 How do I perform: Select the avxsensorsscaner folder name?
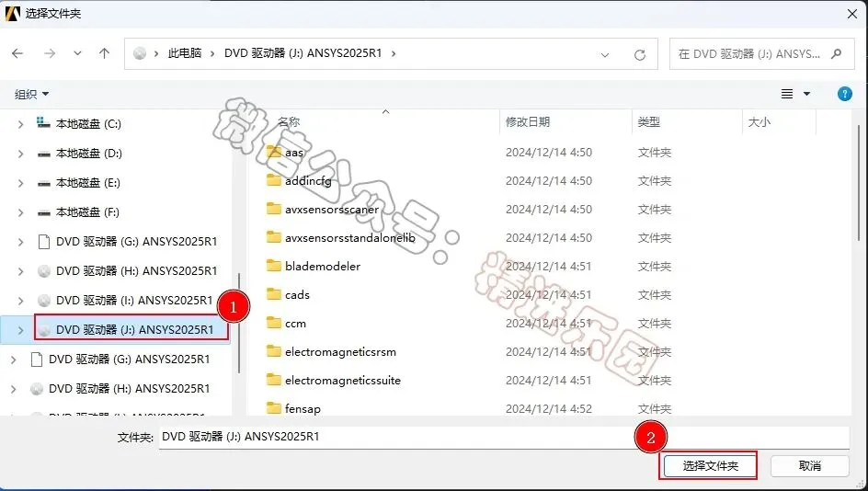click(332, 210)
